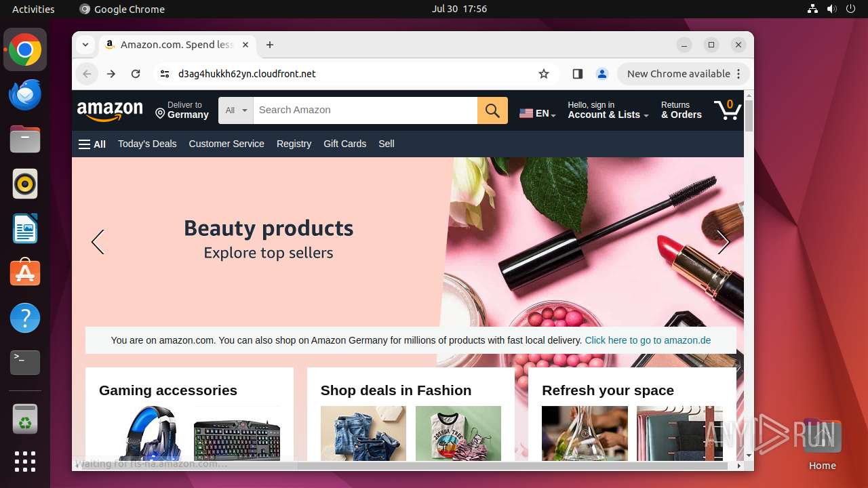Viewport: 868px width, 488px height.
Task: View site information icon in address bar
Action: tap(164, 74)
